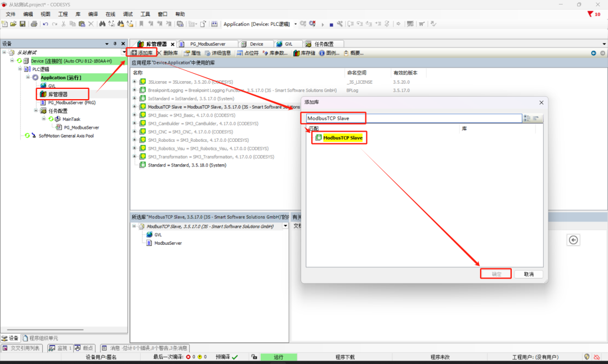This screenshot has width=608, height=364.
Task: Click the 取消 (Cancel) button in dialog
Action: (529, 274)
